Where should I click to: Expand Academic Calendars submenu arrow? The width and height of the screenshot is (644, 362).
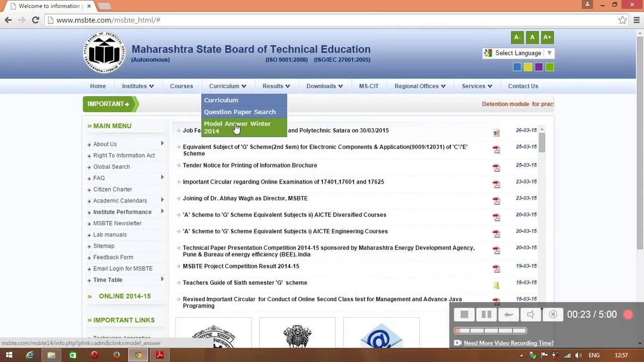click(x=162, y=200)
